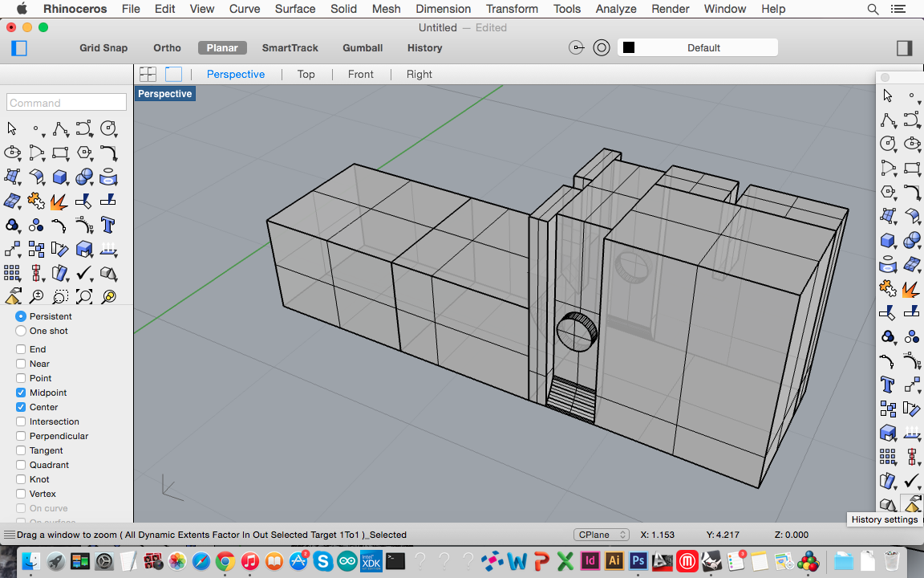Select the Text object tool in left toolbar
This screenshot has width=924, height=578.
pyautogui.click(x=107, y=225)
